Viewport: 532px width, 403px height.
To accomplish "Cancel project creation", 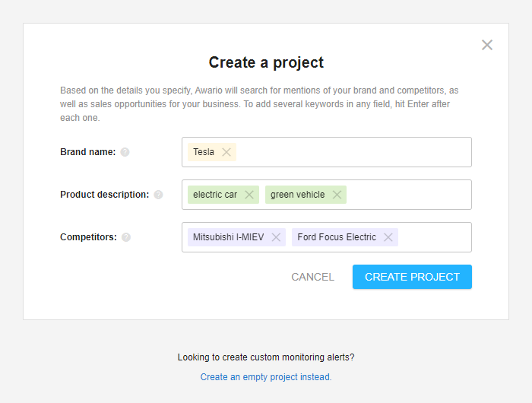I will tap(312, 277).
